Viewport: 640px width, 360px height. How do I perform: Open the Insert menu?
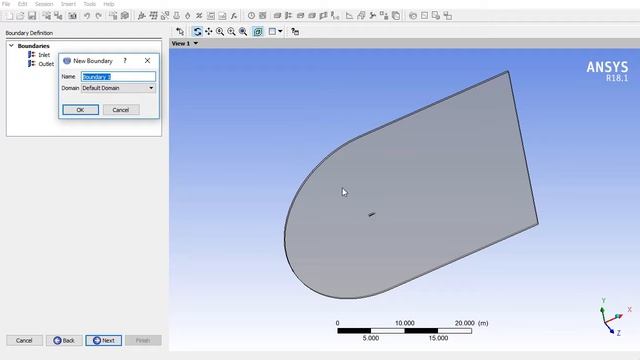coord(68,4)
